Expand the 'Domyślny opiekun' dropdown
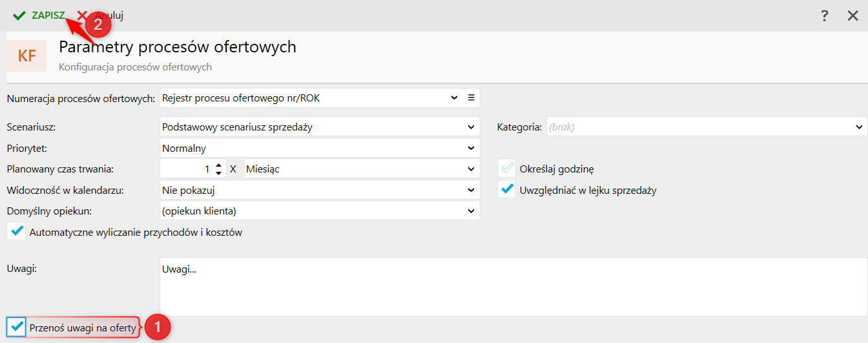Viewport: 868px width, 343px height. pos(471,211)
